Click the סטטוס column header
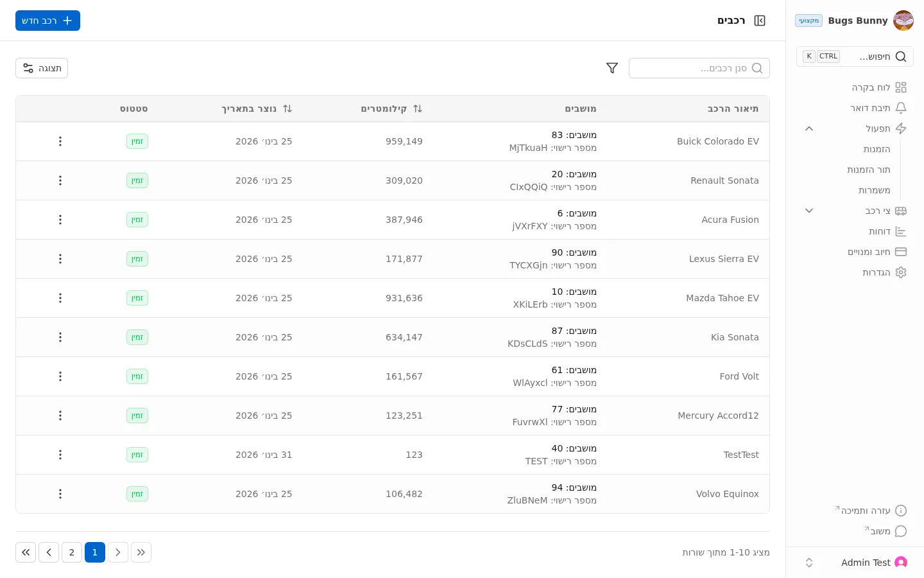The image size is (924, 578). pos(134,109)
